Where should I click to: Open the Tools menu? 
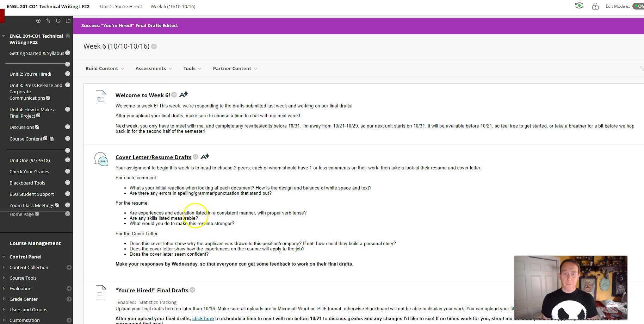click(192, 68)
